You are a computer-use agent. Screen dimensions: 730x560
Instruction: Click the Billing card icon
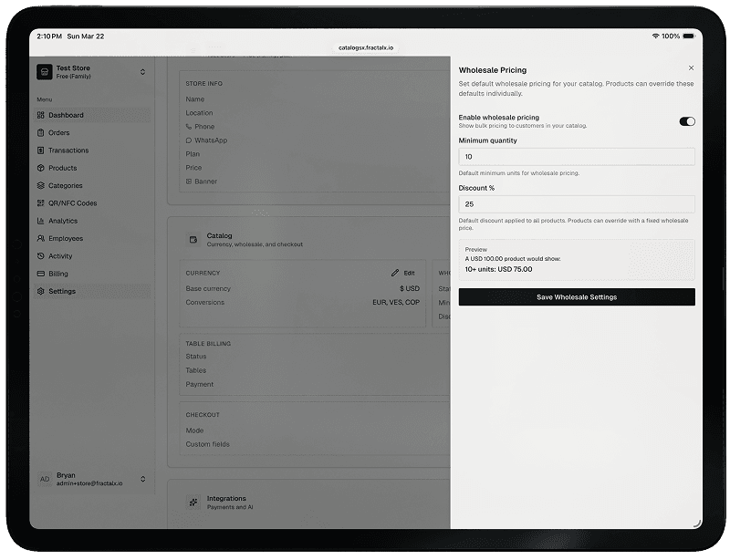pyautogui.click(x=40, y=274)
